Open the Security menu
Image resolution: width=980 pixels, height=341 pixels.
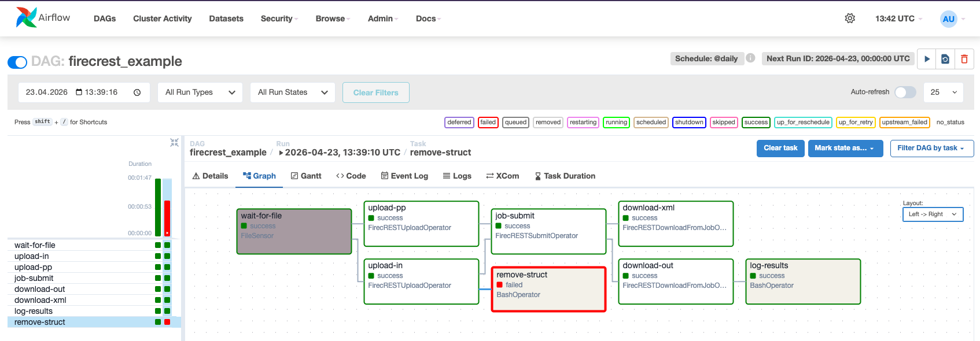[x=279, y=18]
